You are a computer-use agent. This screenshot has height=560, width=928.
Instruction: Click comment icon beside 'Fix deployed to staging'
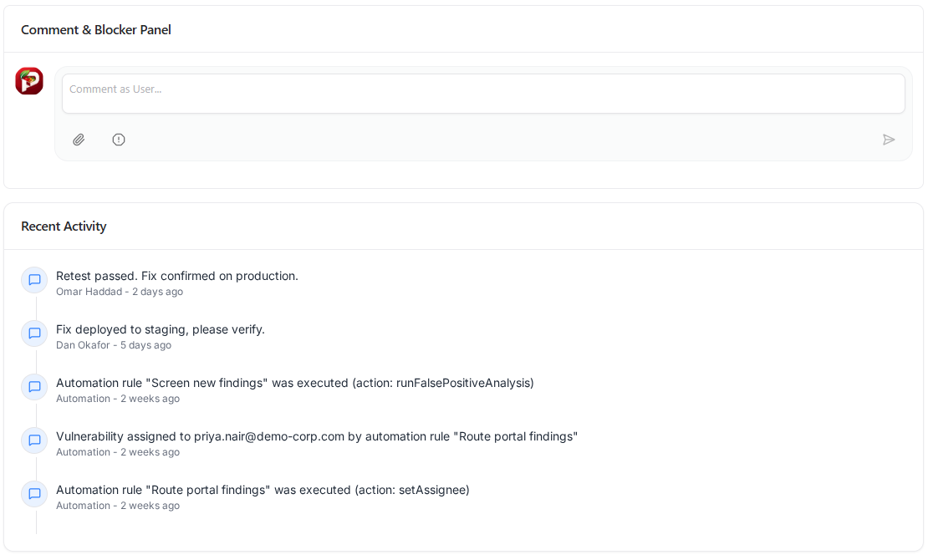[34, 333]
